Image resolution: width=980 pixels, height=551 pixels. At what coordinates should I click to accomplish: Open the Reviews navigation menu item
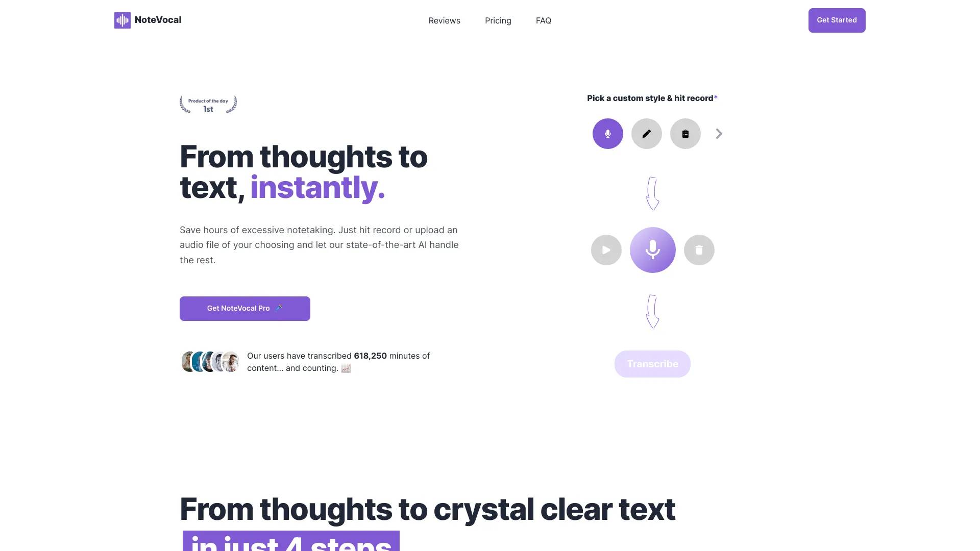point(444,20)
